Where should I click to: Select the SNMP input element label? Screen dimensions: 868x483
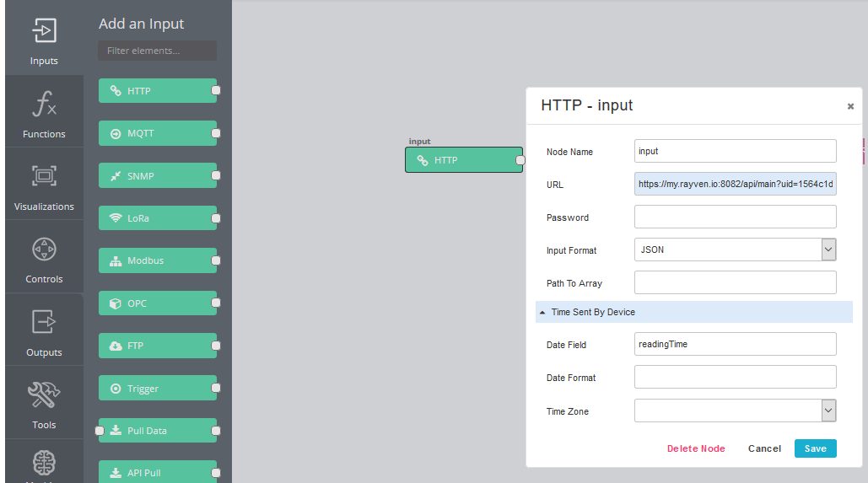[141, 176]
